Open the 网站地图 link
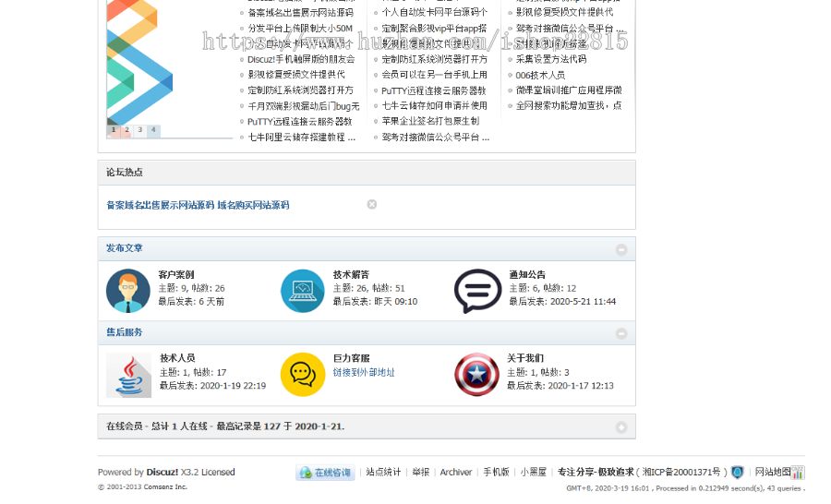The height and width of the screenshot is (504, 831). tap(773, 472)
